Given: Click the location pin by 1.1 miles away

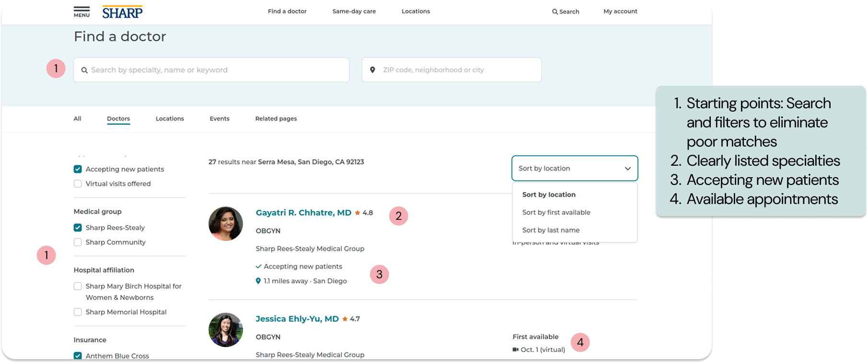Looking at the screenshot, I should click(x=258, y=281).
